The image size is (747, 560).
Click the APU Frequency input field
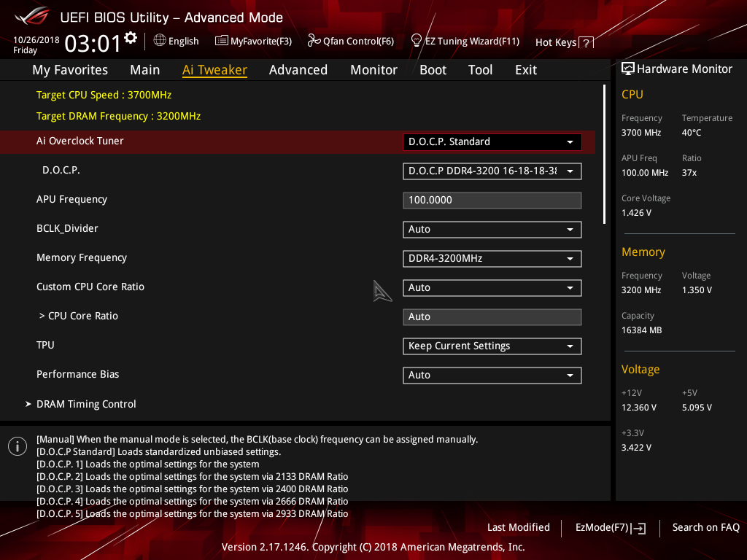point(492,201)
